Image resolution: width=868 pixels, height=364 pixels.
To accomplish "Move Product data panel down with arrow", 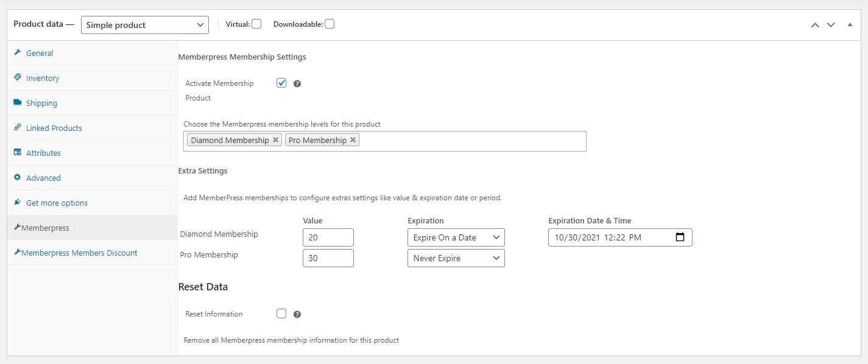I will coord(831,25).
